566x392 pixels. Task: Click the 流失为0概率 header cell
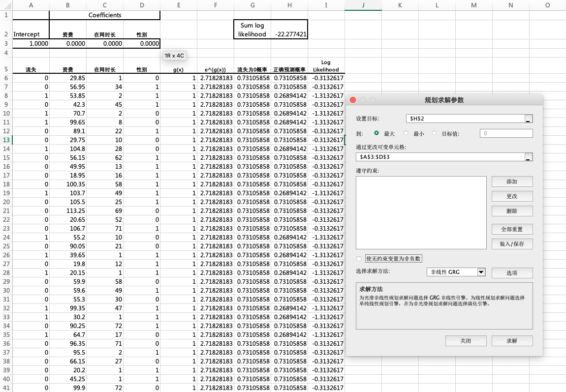click(252, 65)
